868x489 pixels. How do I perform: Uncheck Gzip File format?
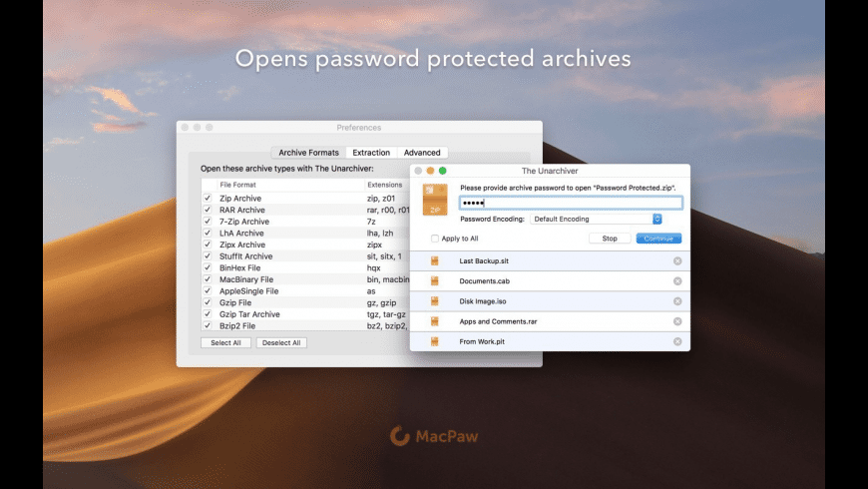click(208, 302)
